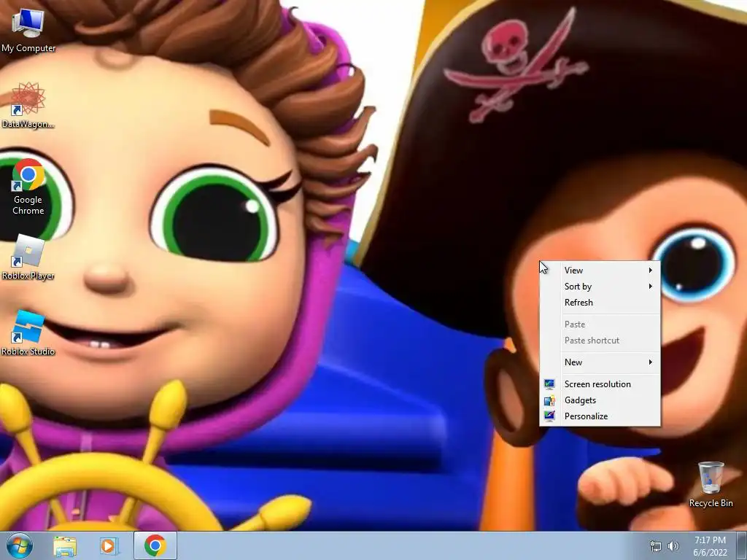747x560 pixels.
Task: Open the New context menu item
Action: pyautogui.click(x=600, y=362)
